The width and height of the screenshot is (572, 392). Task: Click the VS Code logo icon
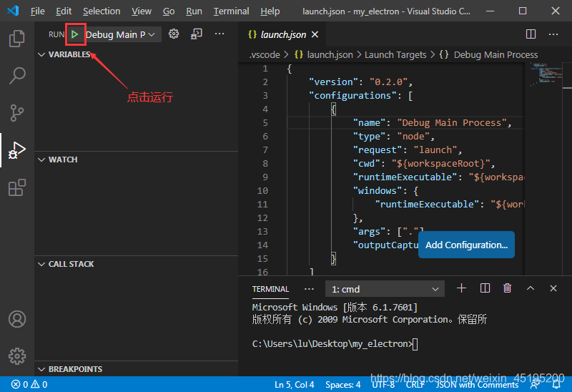[13, 11]
